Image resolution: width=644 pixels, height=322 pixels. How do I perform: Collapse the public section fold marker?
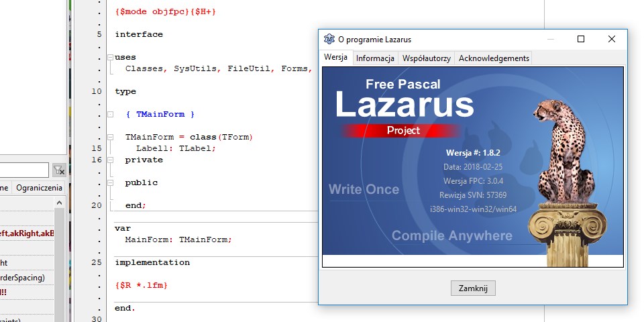(x=110, y=182)
